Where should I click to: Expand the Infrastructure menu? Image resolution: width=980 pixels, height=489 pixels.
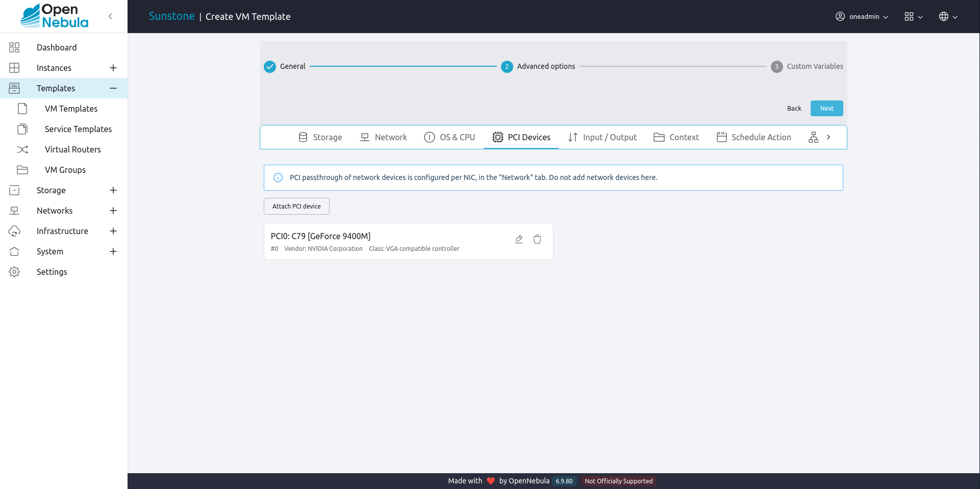pyautogui.click(x=113, y=231)
